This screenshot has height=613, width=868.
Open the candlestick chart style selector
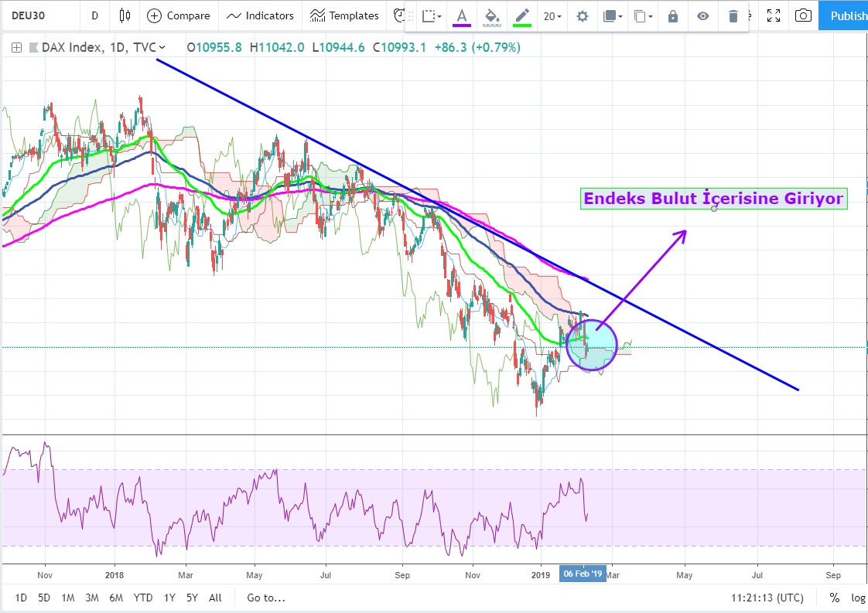(125, 15)
